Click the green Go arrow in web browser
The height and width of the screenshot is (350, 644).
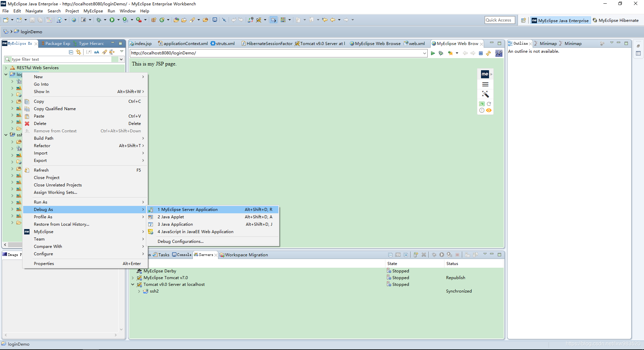[433, 53]
